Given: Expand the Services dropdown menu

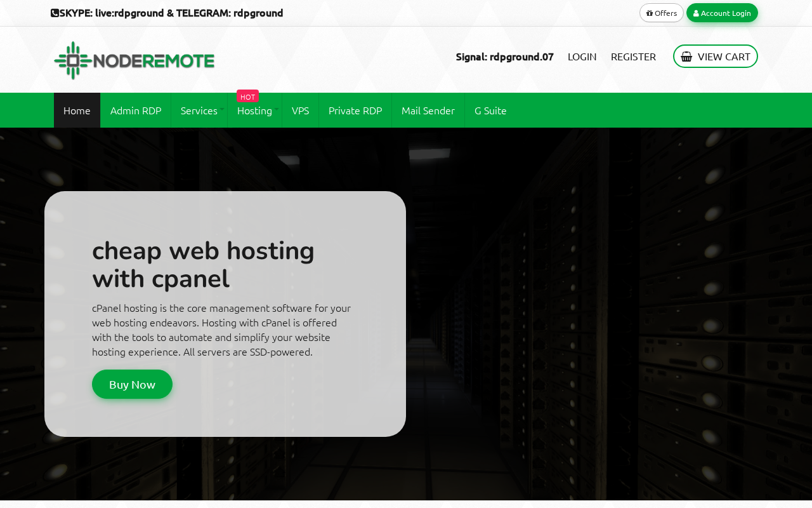Looking at the screenshot, I should pyautogui.click(x=199, y=110).
